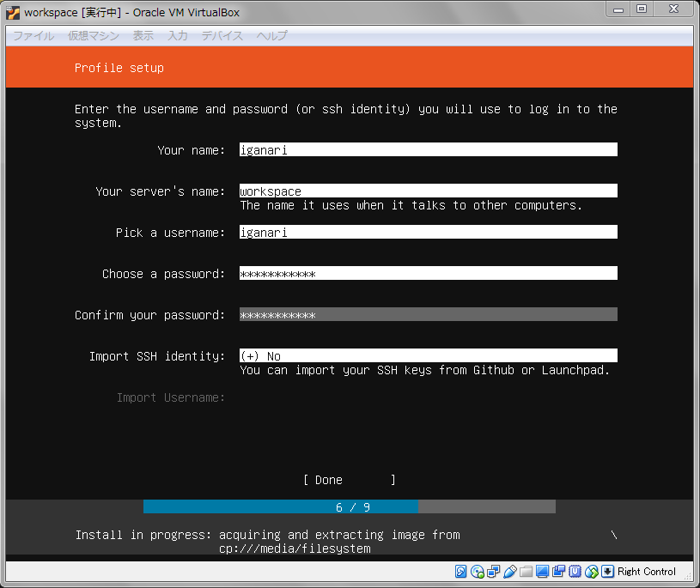The width and height of the screenshot is (700, 588).
Task: Click the grayed Import Username label
Action: tap(171, 397)
